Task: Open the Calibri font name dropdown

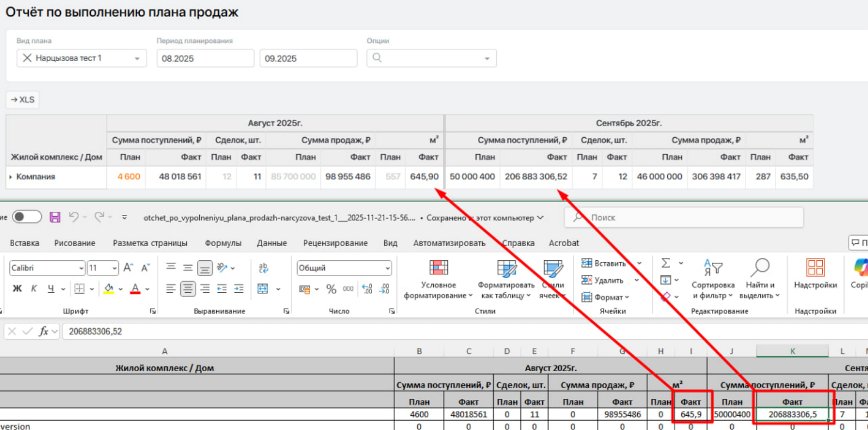Action: (x=81, y=268)
